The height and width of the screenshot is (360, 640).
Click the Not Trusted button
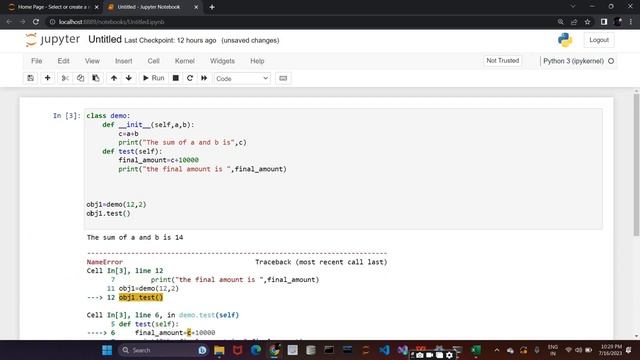(502, 61)
